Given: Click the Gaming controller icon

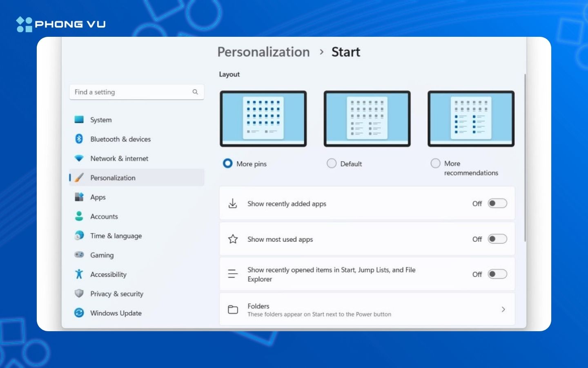Looking at the screenshot, I should (x=79, y=255).
